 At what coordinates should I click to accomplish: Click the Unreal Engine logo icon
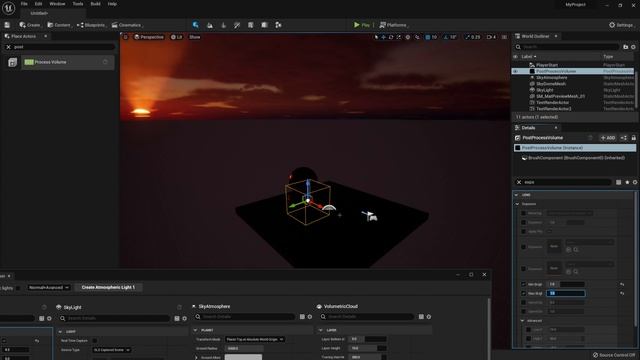[x=9, y=8]
